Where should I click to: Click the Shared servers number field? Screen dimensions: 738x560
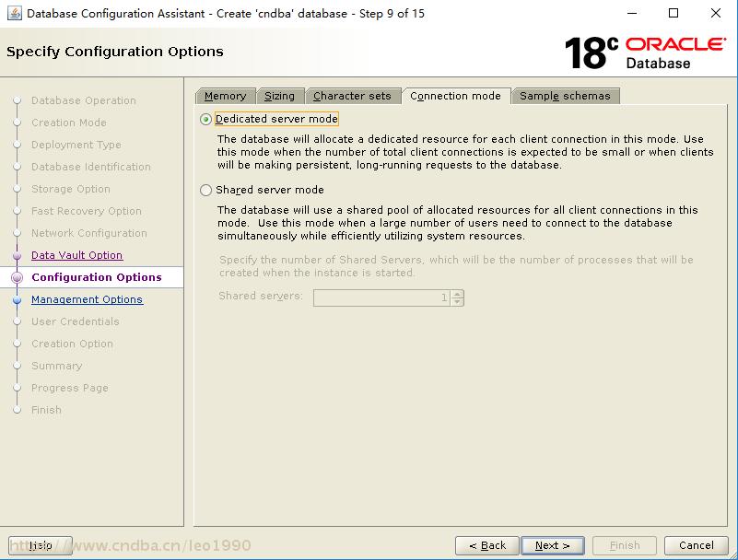click(381, 297)
